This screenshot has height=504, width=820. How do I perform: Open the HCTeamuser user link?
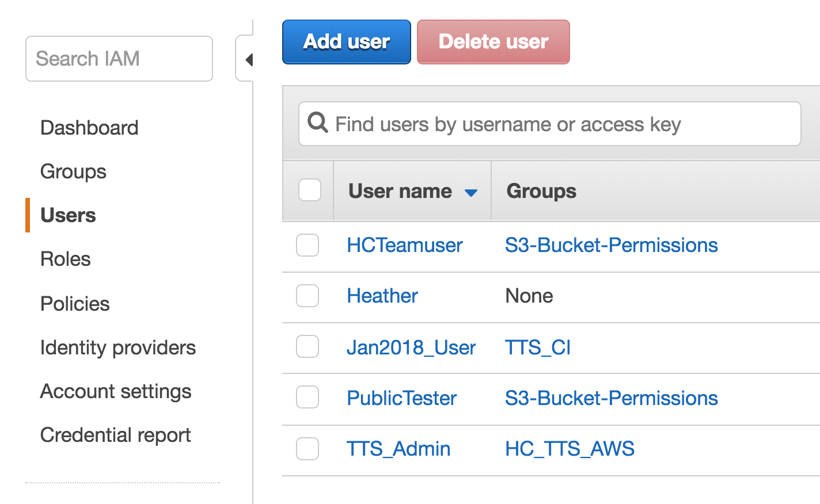point(404,245)
